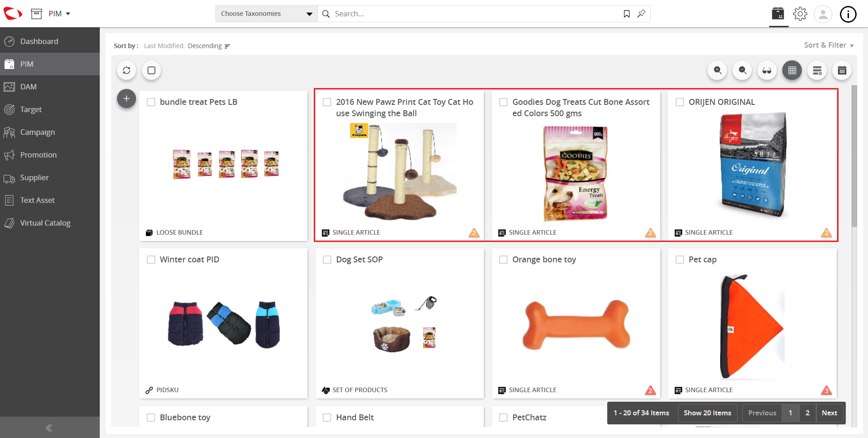Click LOOSE BUNDLE type icon
The width and height of the screenshot is (868, 438).
(149, 233)
